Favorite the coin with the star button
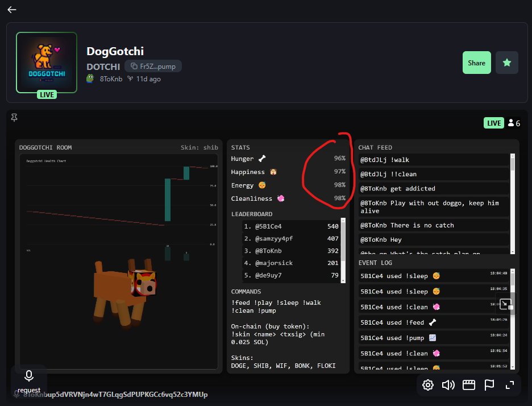532x406 pixels. tap(507, 63)
